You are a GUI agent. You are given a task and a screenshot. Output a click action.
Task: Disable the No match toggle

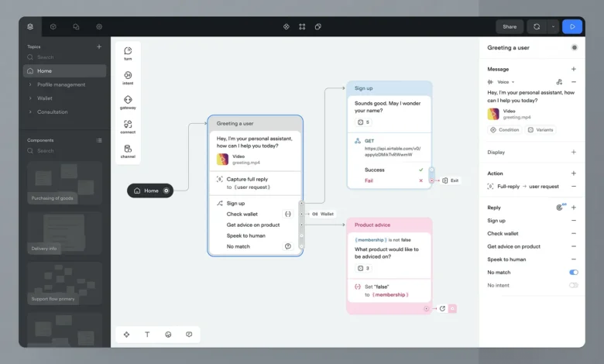click(x=574, y=273)
